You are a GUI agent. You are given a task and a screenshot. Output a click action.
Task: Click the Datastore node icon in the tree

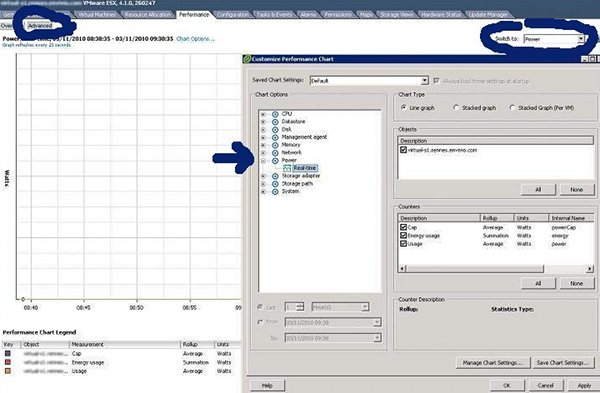pos(275,122)
